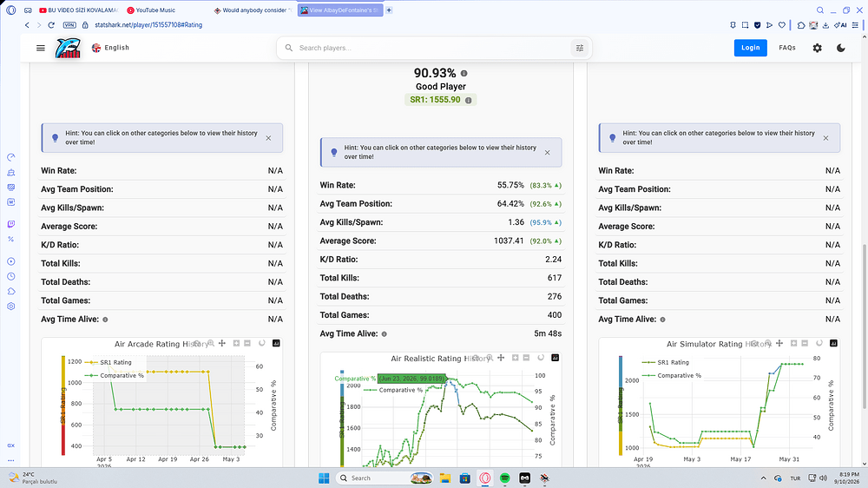Select Win Rate row showing 55.75%
Screen dimensions: 868x488
click(441, 185)
